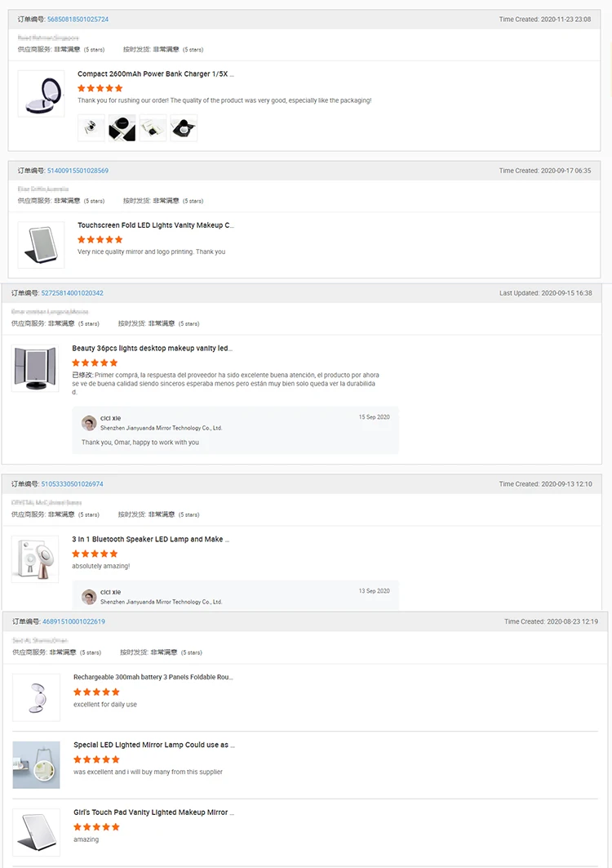The width and height of the screenshot is (612, 868).
Task: Open order number 56850818501025724
Action: click(78, 19)
